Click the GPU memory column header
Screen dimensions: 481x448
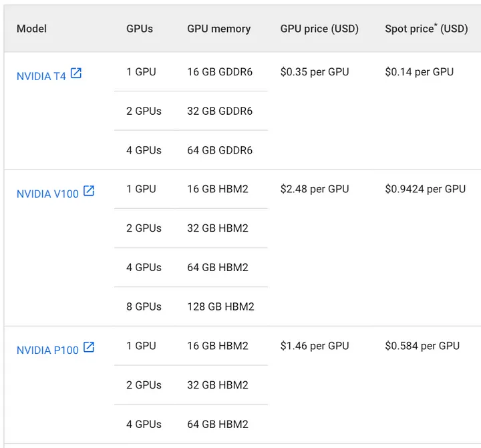[x=219, y=29]
